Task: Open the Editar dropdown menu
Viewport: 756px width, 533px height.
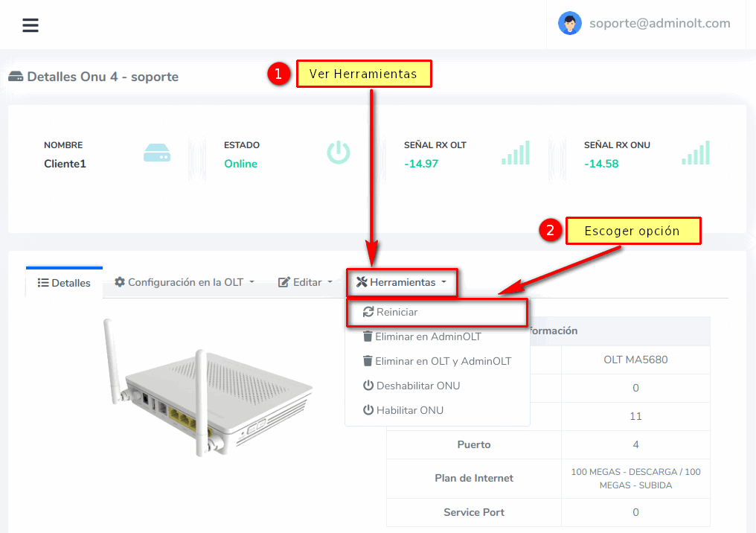Action: (305, 282)
